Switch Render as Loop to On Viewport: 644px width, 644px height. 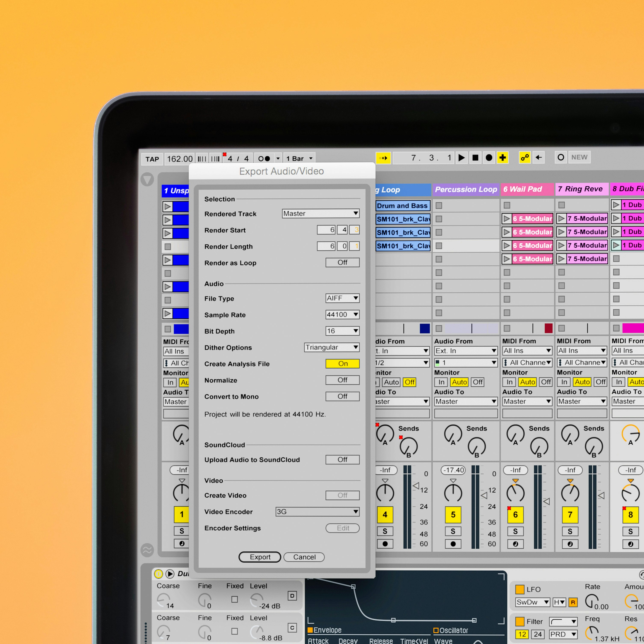(x=342, y=262)
